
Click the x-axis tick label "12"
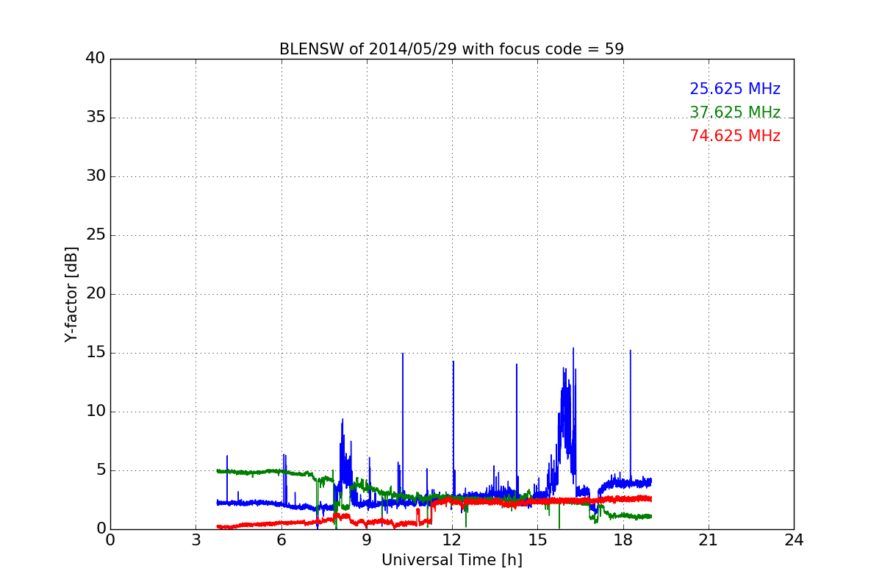click(x=452, y=540)
